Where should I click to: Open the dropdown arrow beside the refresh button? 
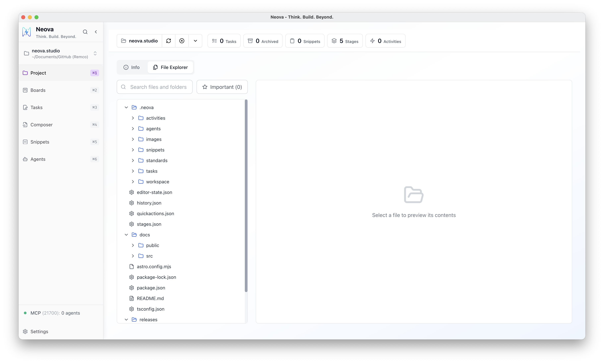pos(195,41)
